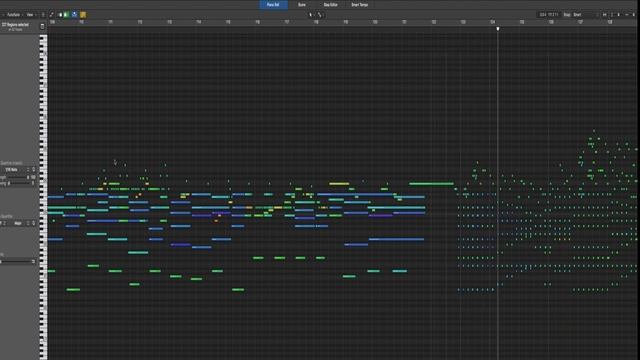Toggle the blue Catch Playhead button

point(74,15)
